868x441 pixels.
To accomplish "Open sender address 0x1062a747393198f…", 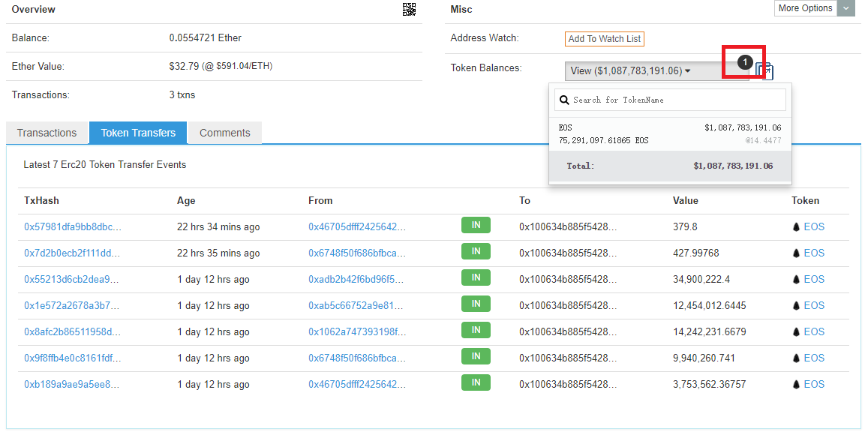I will (357, 332).
